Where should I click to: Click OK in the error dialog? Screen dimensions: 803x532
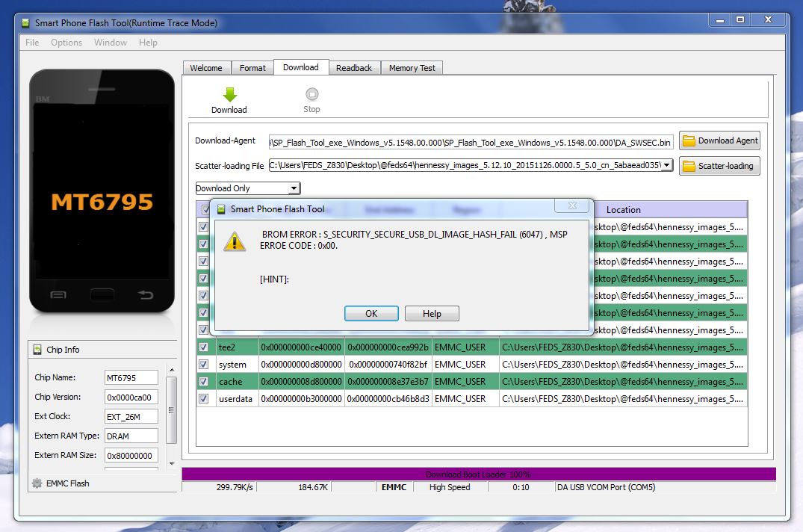click(371, 313)
